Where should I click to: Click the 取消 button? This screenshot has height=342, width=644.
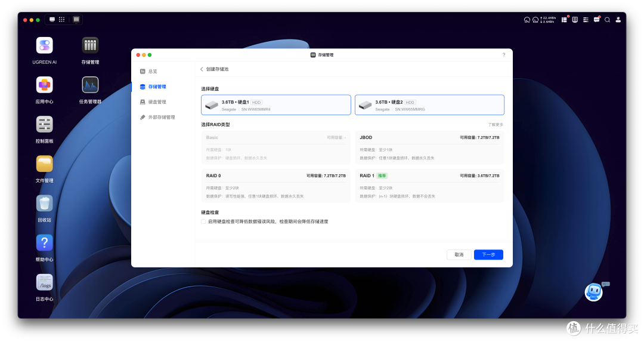[459, 255]
